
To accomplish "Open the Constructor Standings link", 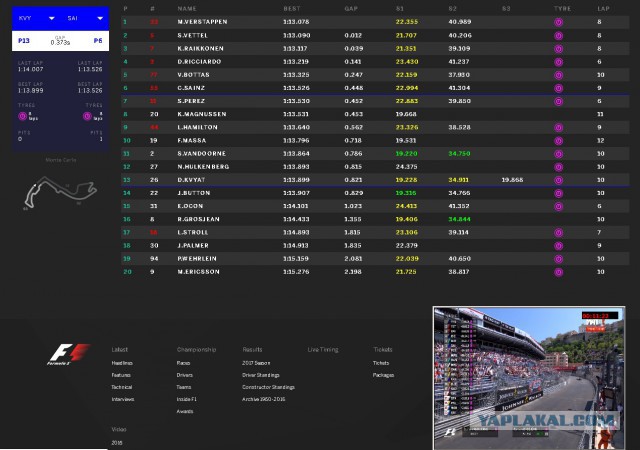I will tap(268, 387).
